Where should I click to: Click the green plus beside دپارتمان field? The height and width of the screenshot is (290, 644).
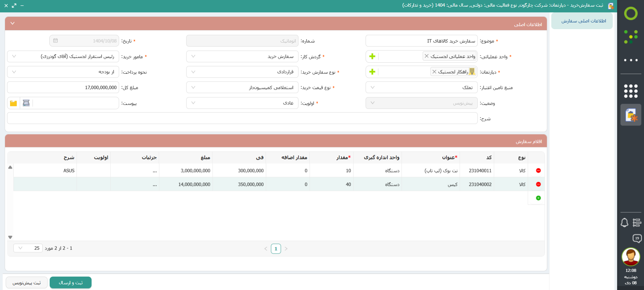click(372, 72)
